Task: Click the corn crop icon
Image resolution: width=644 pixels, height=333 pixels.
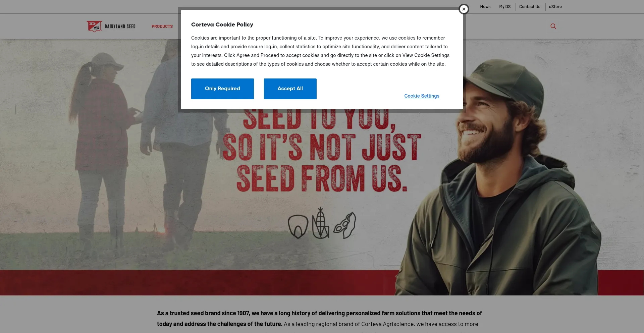Action: 320,223
